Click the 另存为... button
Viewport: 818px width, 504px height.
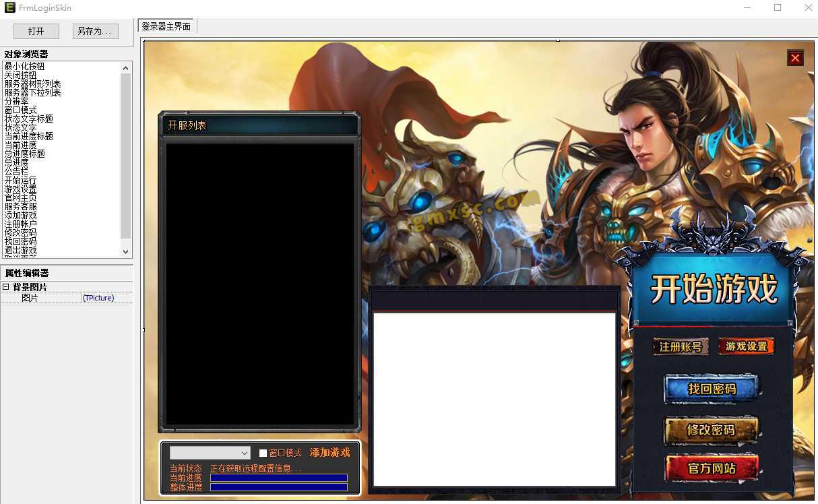click(x=96, y=31)
